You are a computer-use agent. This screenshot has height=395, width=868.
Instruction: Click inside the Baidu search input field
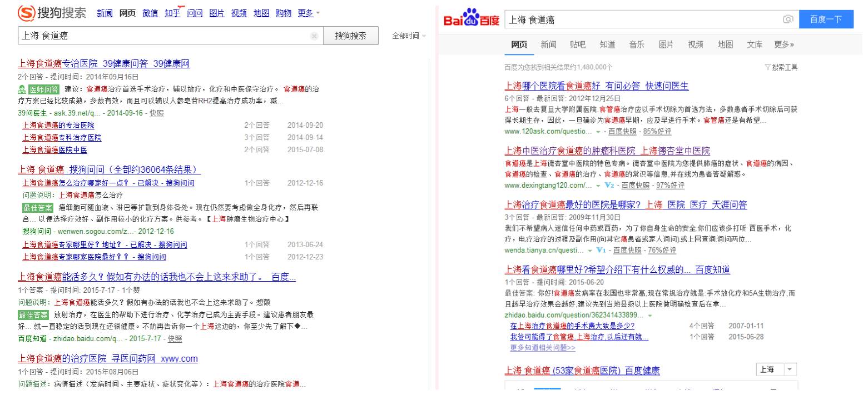pyautogui.click(x=639, y=18)
